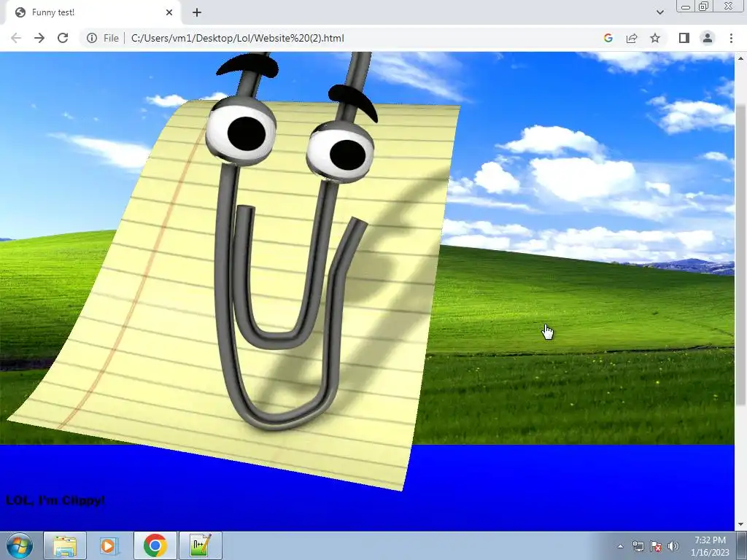Image resolution: width=747 pixels, height=560 pixels.
Task: Click the scrollbar down arrow
Action: [x=740, y=524]
